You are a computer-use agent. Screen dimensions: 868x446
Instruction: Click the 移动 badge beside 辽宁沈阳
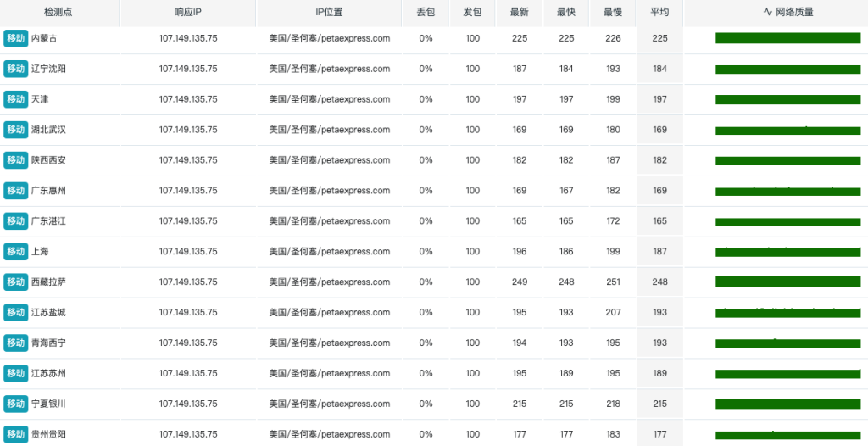(15, 69)
